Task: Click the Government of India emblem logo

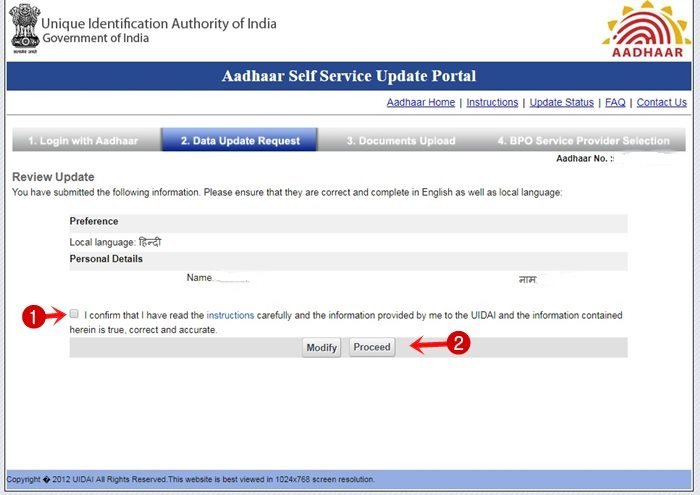Action: (x=25, y=28)
